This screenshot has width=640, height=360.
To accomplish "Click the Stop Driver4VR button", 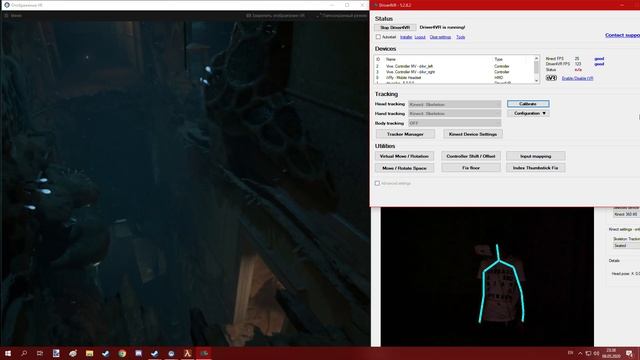I will point(395,27).
